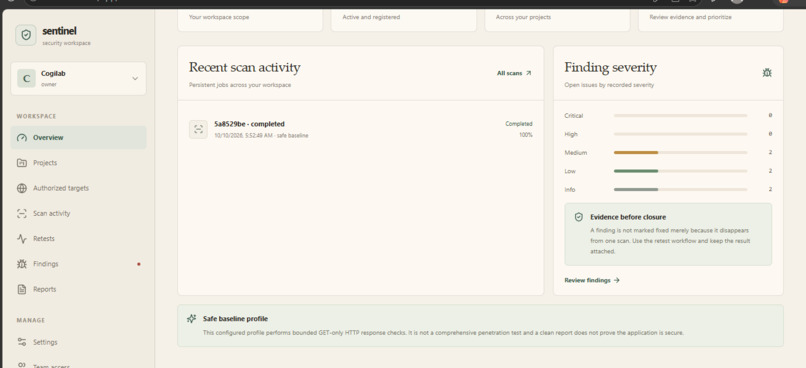
Task: Click the Medium severity bar
Action: pyautogui.click(x=680, y=153)
